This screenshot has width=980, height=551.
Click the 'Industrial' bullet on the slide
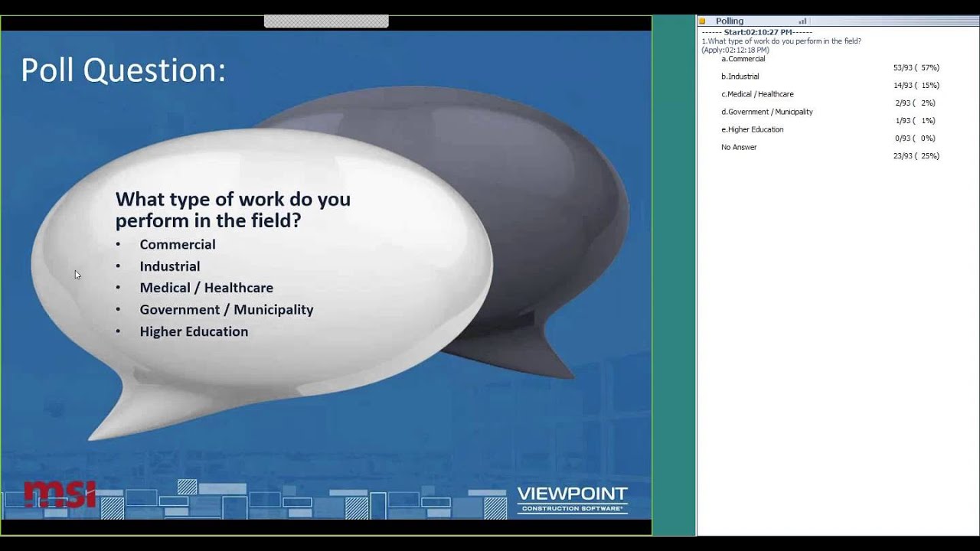tap(170, 266)
